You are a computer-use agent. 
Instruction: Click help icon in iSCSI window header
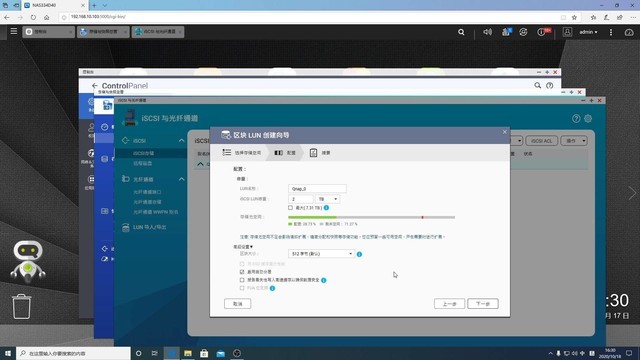click(x=576, y=118)
